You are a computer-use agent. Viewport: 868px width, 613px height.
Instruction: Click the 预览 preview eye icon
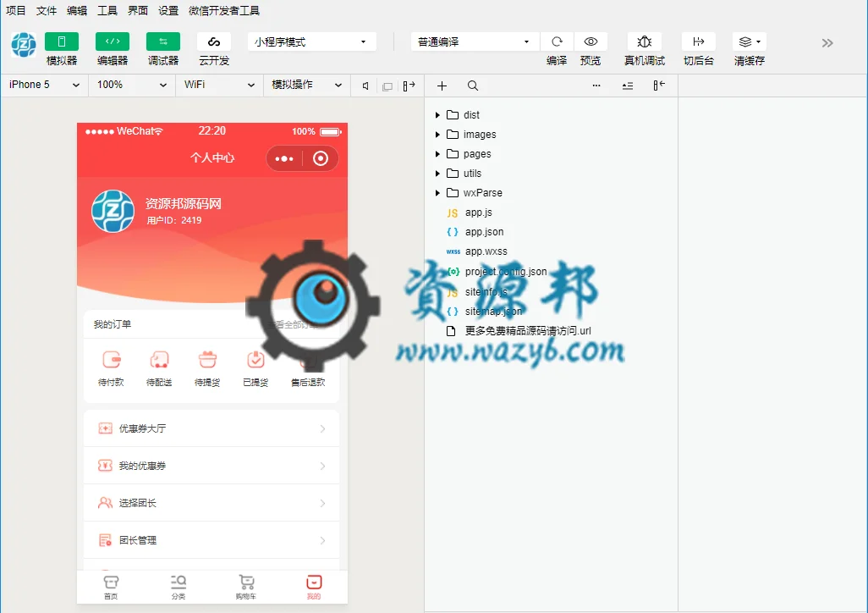(591, 41)
